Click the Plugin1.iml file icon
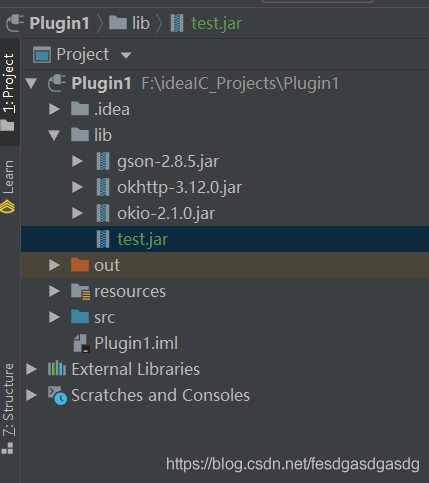The height and width of the screenshot is (483, 429). click(x=81, y=343)
